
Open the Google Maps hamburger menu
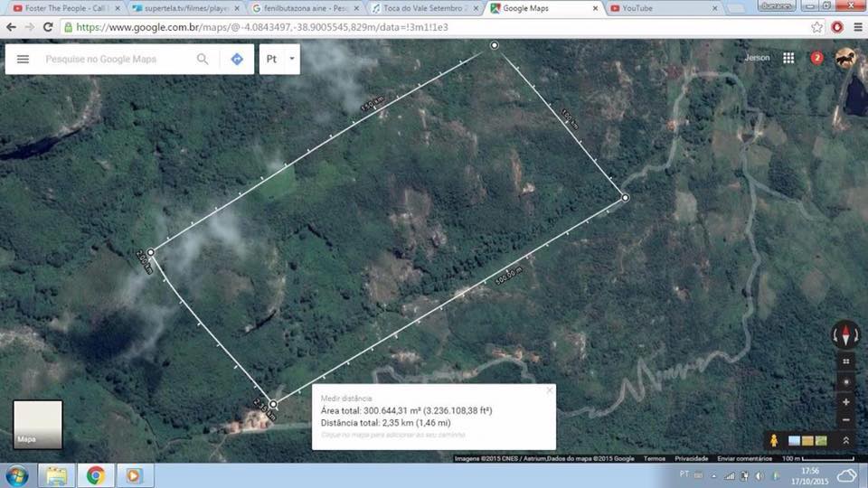(23, 59)
